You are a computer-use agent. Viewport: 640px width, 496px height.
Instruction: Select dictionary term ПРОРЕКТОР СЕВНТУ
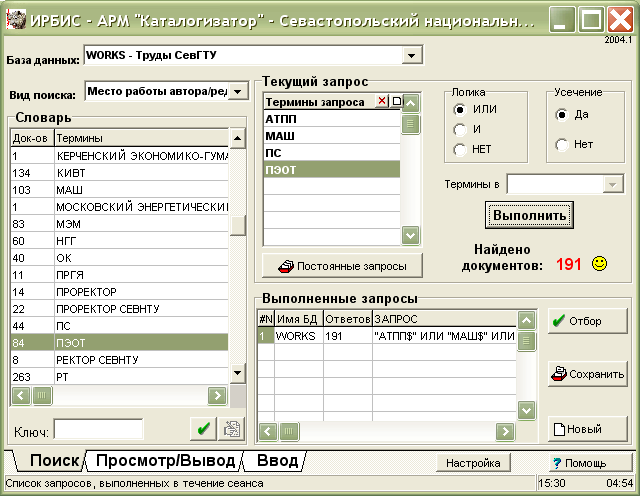pyautogui.click(x=120, y=309)
